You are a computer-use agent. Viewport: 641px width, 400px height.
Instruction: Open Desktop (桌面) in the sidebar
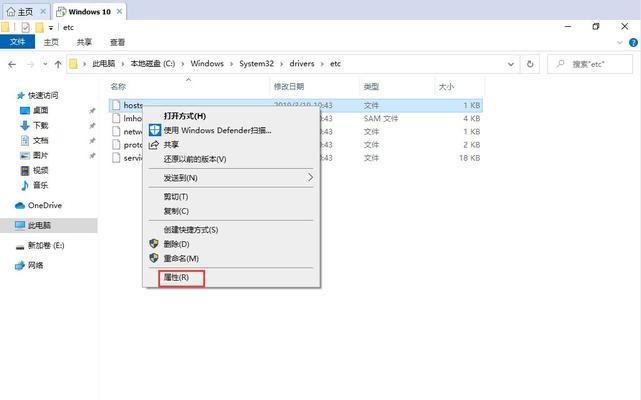40,110
